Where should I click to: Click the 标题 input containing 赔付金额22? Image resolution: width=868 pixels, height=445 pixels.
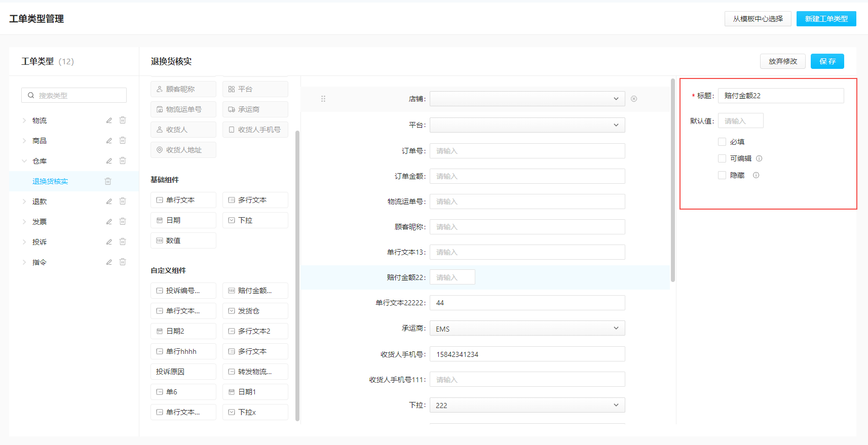click(x=781, y=96)
